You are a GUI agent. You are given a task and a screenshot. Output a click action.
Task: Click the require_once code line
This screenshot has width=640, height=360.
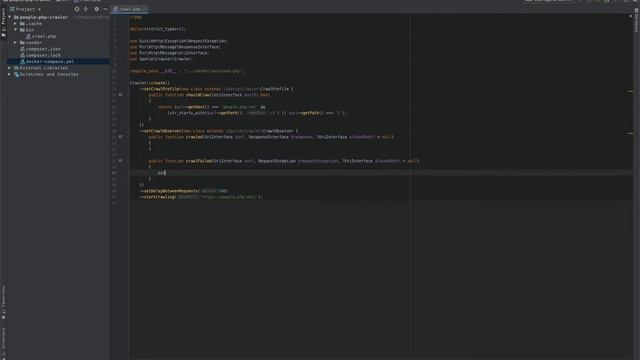[x=187, y=71]
